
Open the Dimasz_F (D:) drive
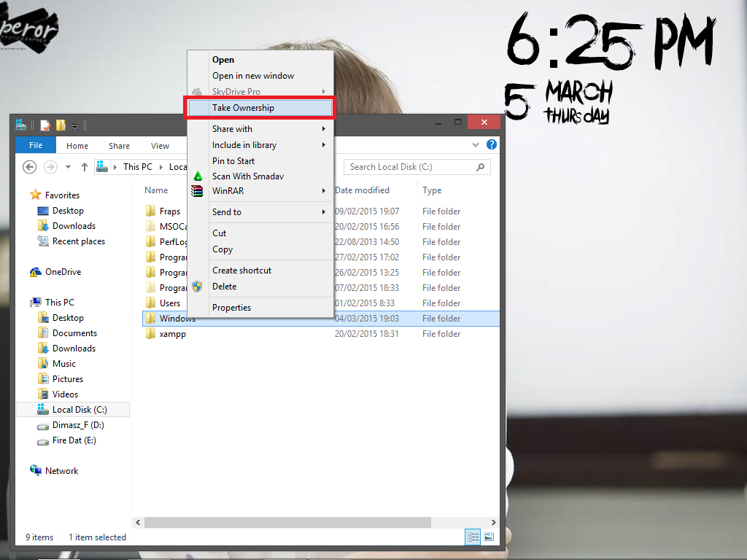[x=77, y=425]
